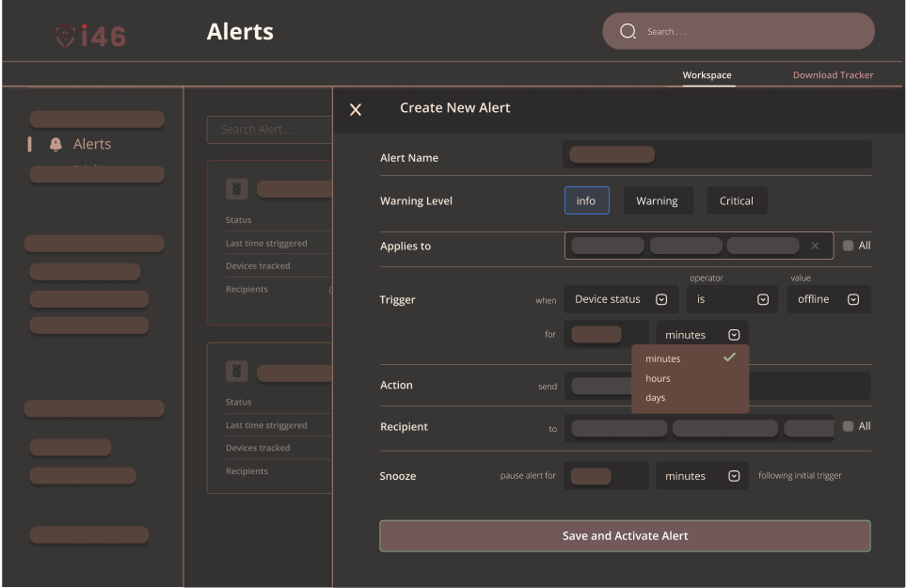Click the search magnifier icon
906x588 pixels.
pyautogui.click(x=628, y=31)
